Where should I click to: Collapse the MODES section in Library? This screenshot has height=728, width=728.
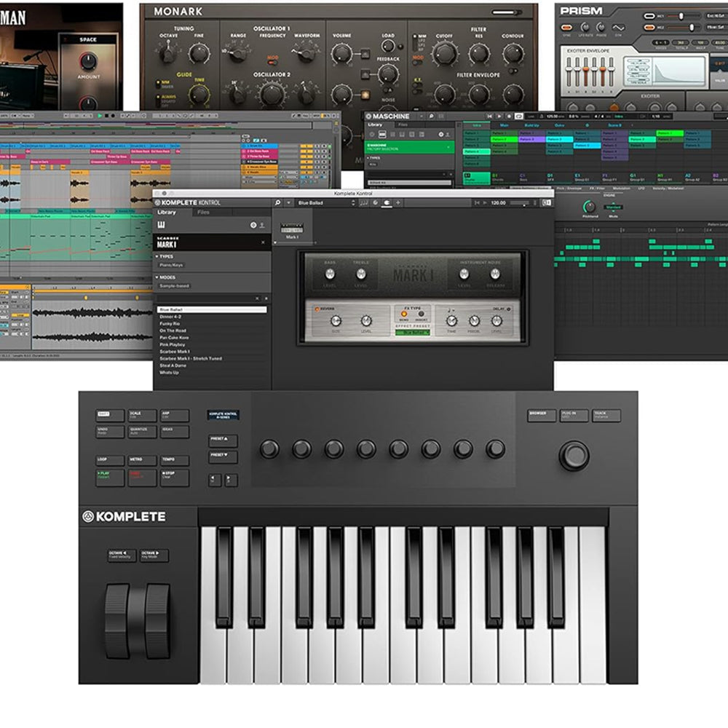[x=157, y=277]
